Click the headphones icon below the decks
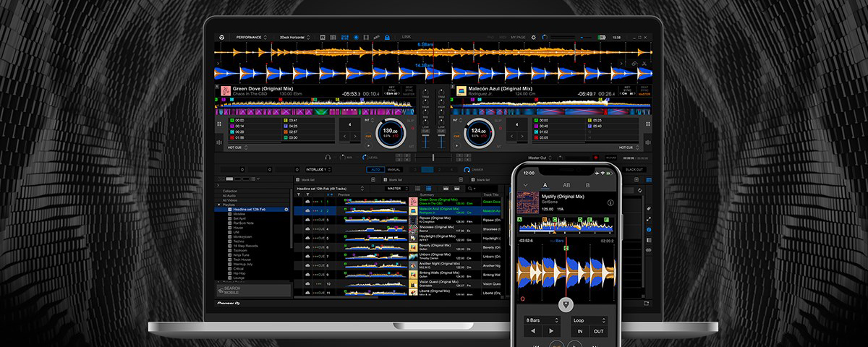Screen dimensions: 868x347 point(328,157)
